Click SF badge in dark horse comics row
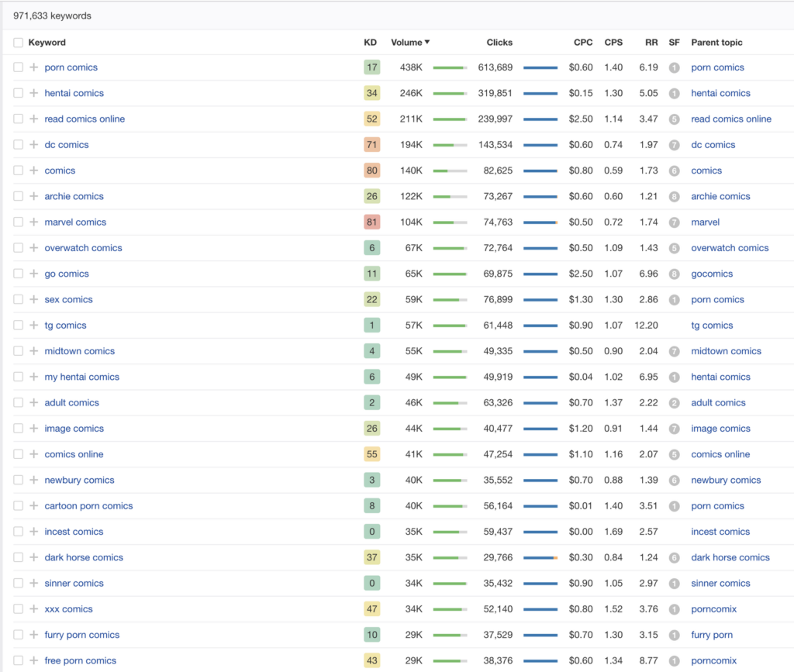794x672 pixels. tap(674, 557)
